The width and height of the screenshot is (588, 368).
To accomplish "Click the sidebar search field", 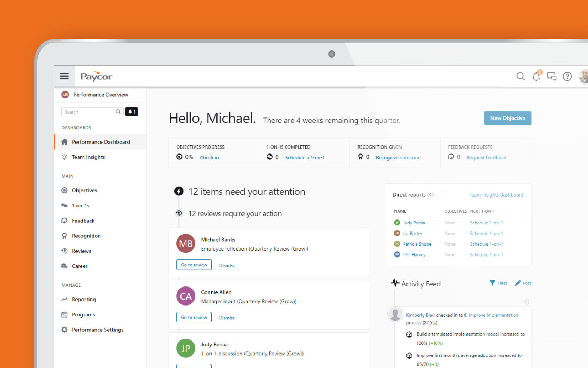I will click(92, 112).
